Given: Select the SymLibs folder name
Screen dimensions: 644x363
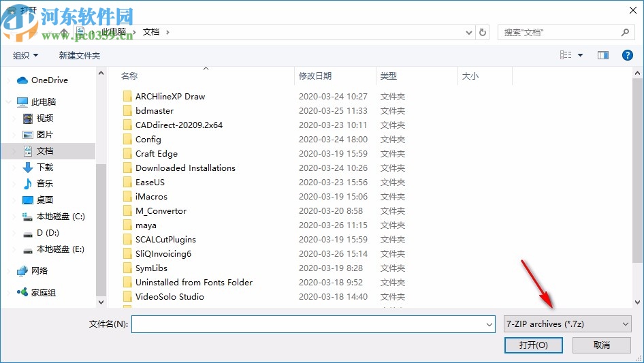Looking at the screenshot, I should (x=151, y=268).
